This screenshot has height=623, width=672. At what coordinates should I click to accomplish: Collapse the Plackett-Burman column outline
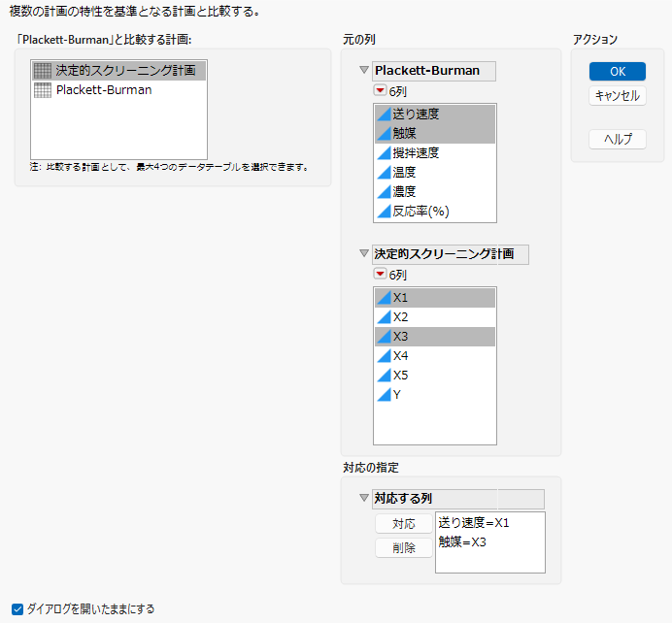click(364, 70)
